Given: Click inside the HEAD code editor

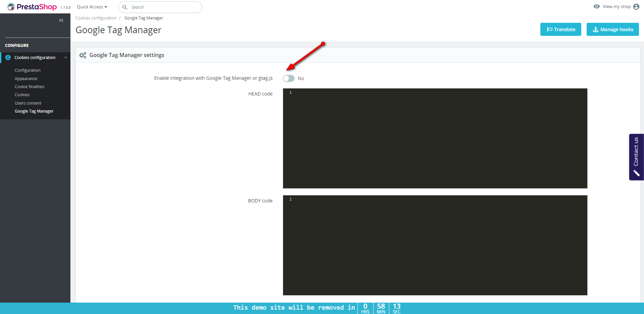Looking at the screenshot, I should tap(435, 138).
